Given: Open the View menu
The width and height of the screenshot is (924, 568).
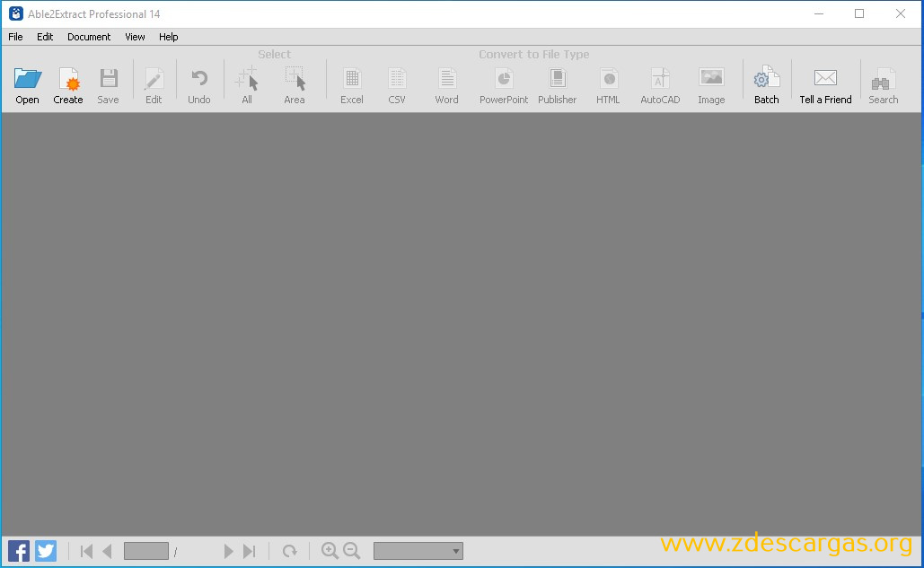Looking at the screenshot, I should [135, 37].
